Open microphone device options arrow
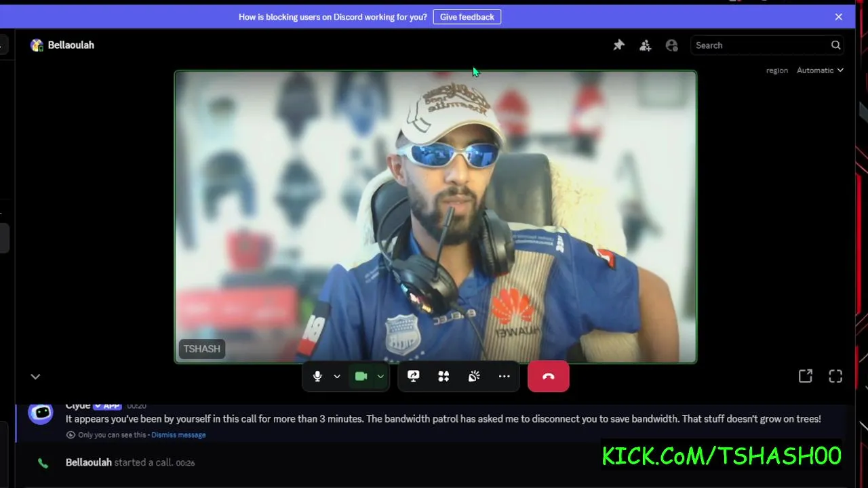Screen dimensions: 868x488 (337, 376)
